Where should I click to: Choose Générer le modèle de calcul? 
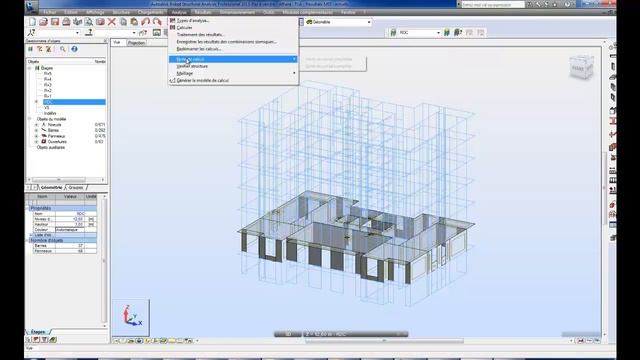[x=202, y=80]
